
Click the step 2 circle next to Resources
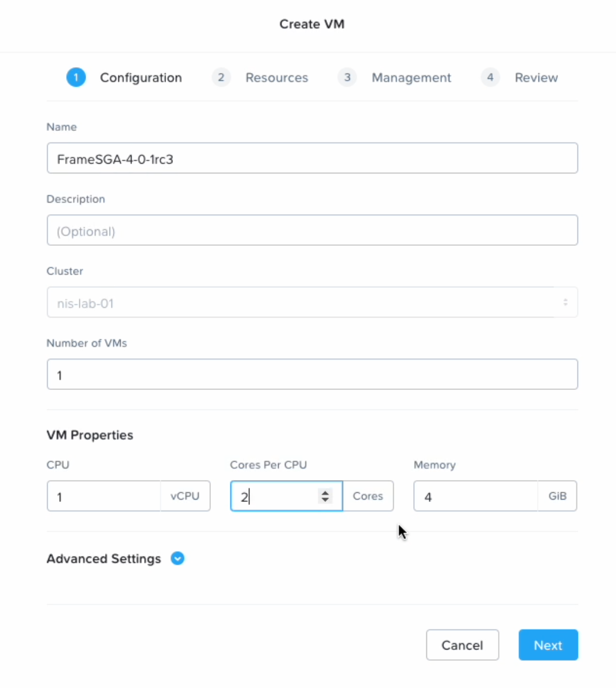click(x=221, y=77)
